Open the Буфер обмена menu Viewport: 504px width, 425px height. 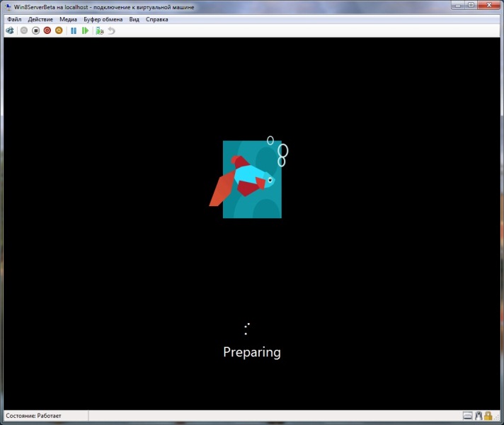[x=103, y=20]
